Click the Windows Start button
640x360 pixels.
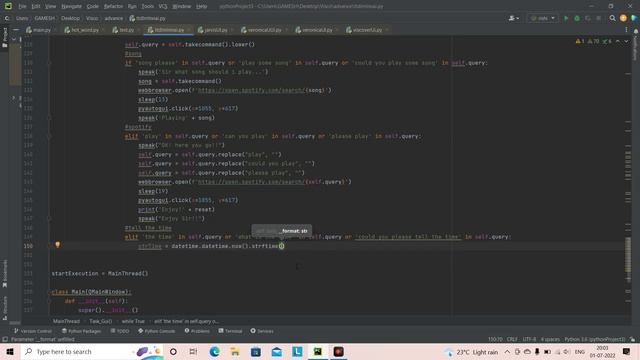pos(10,352)
